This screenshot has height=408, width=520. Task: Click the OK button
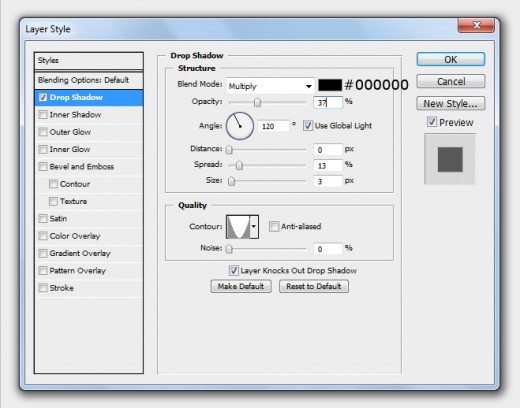point(451,59)
